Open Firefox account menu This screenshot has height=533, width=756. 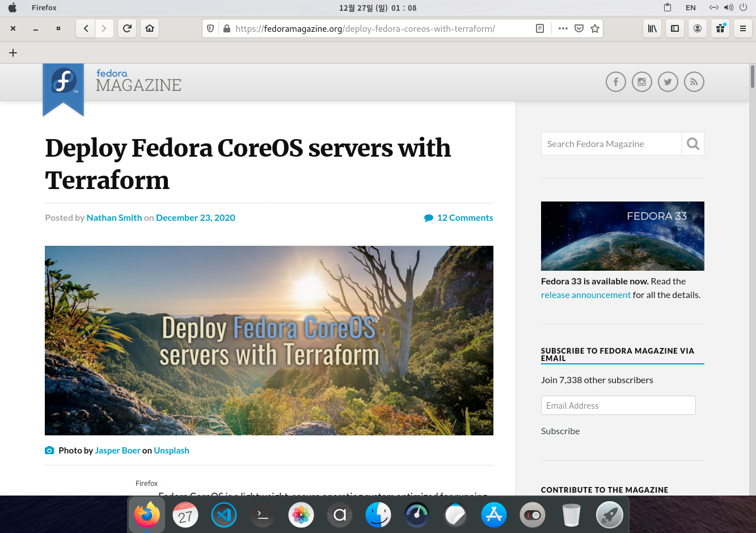click(698, 28)
